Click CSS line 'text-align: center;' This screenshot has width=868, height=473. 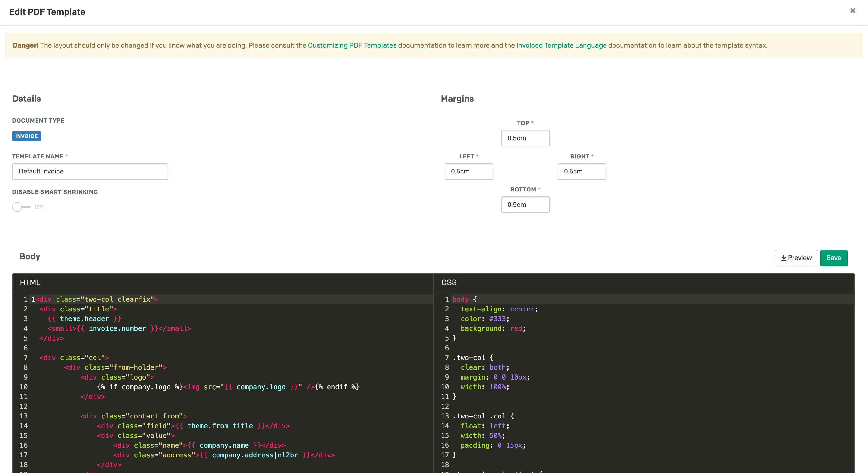pos(499,309)
